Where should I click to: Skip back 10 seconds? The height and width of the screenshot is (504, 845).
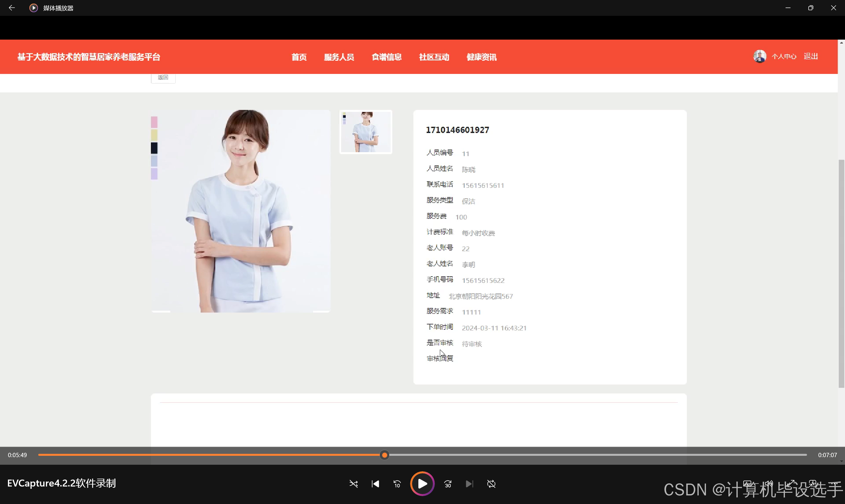[397, 484]
